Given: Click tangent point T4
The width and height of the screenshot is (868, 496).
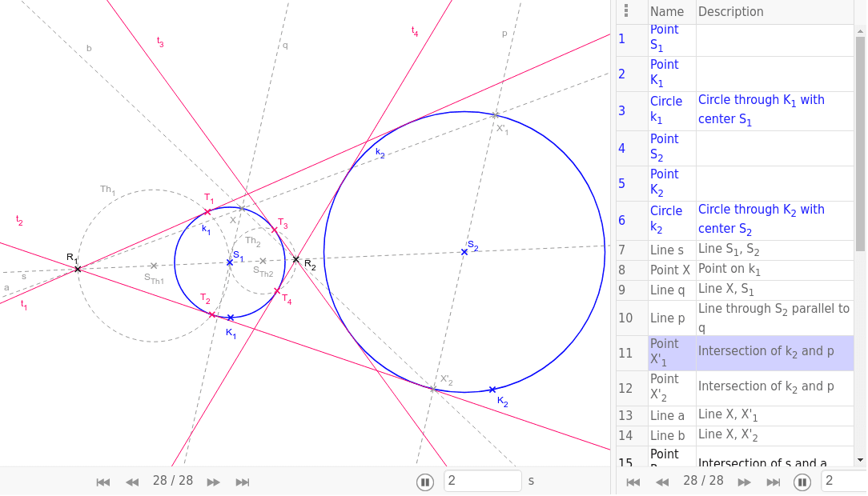Looking at the screenshot, I should point(277,291).
